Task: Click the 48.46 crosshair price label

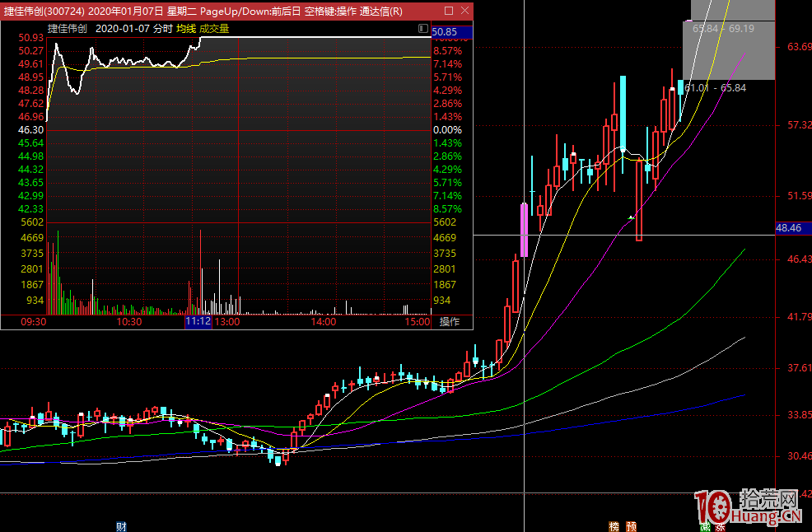Action: click(x=788, y=227)
